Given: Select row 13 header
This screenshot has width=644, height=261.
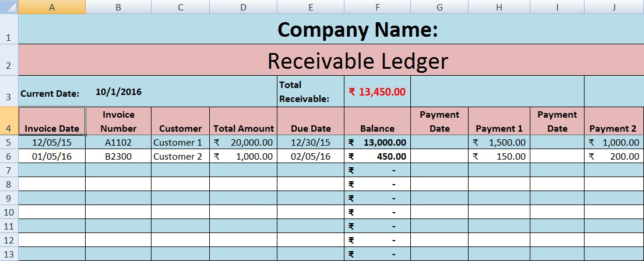Looking at the screenshot, I should 9,253.
